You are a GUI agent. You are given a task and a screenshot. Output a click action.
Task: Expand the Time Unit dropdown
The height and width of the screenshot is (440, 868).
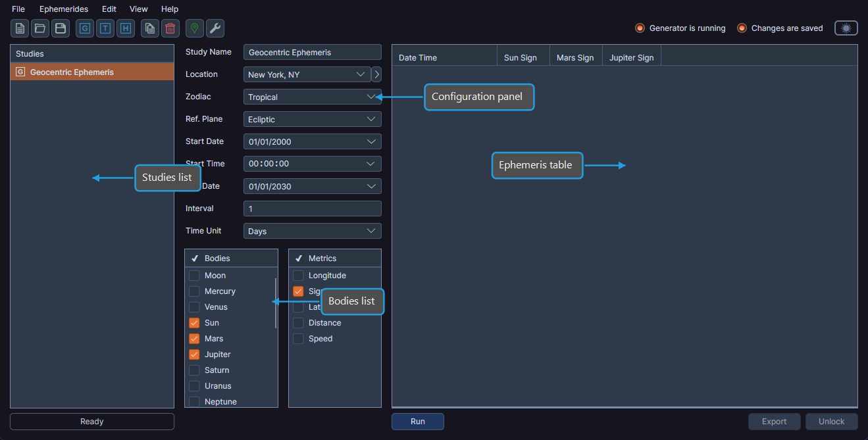[x=312, y=232]
